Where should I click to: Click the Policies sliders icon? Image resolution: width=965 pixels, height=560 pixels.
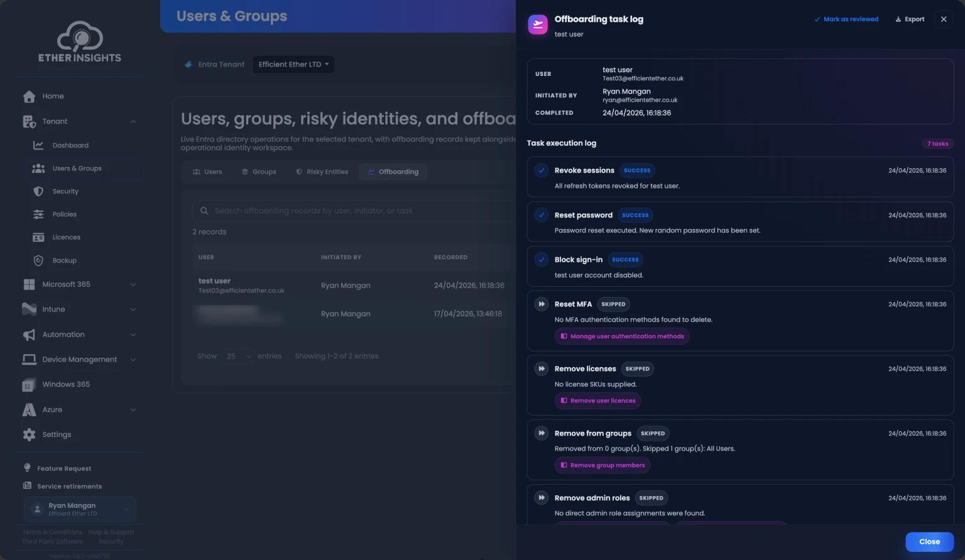pos(38,214)
